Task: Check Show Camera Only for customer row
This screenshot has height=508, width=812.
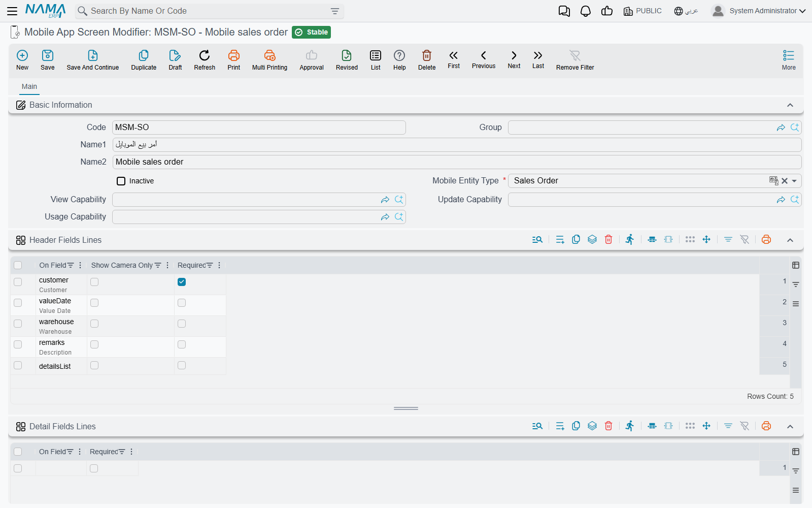Action: tap(94, 282)
